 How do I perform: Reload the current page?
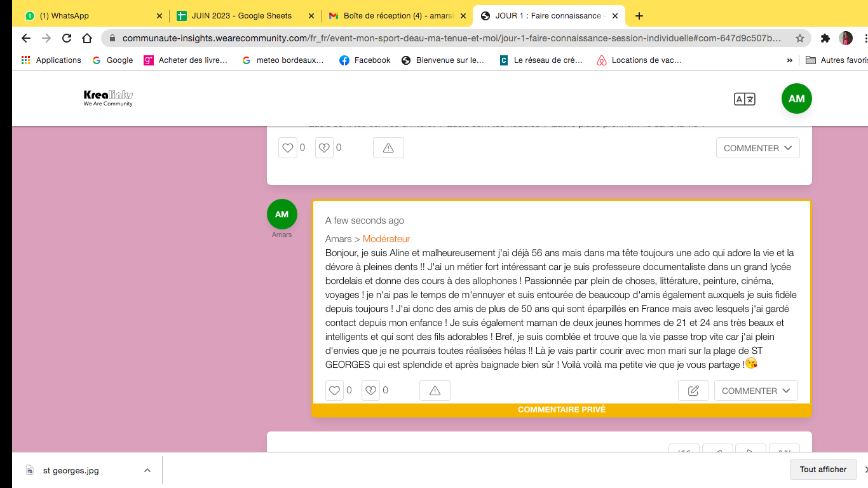67,38
